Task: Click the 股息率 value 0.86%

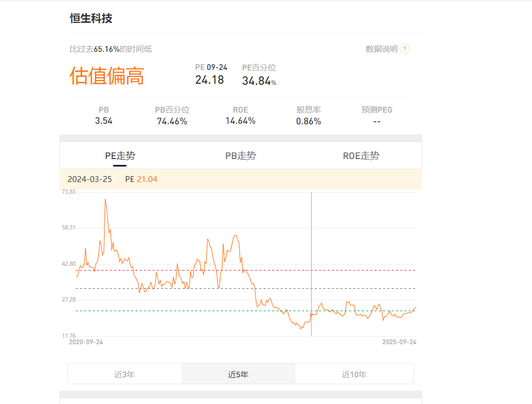Action: coord(308,121)
